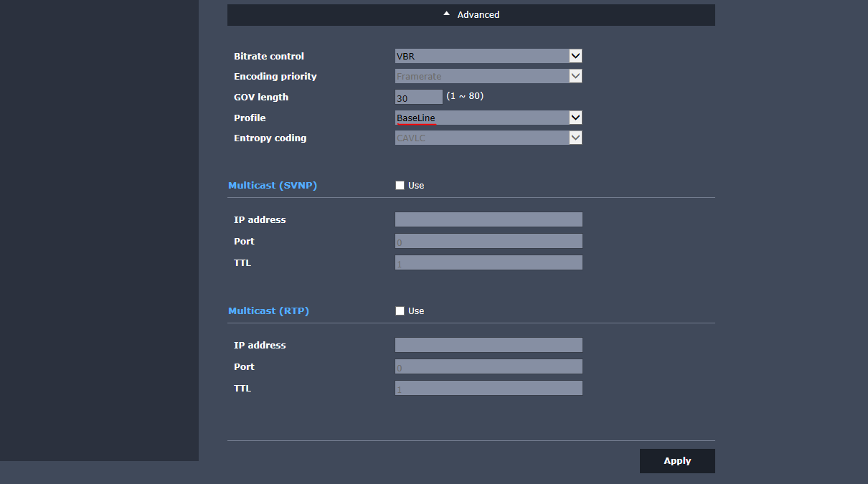Screen dimensions: 868x484
Task: Click the GOV length input field
Action: [418, 98]
